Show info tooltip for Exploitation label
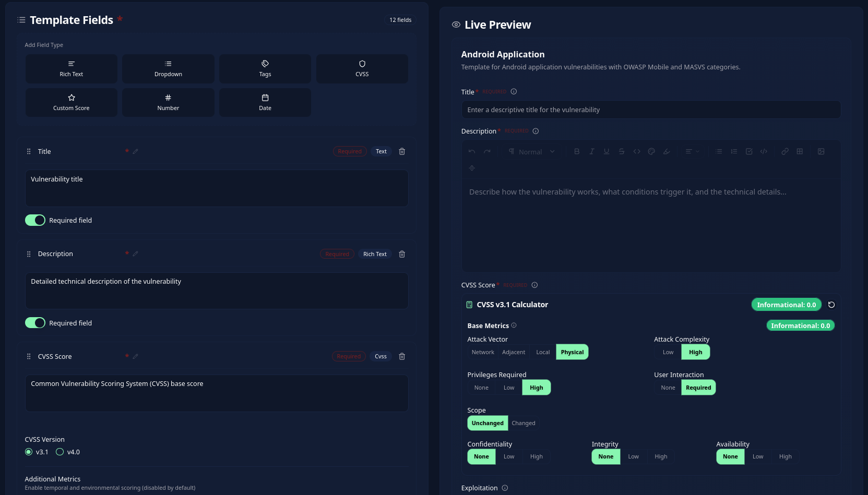The height and width of the screenshot is (495, 868). click(505, 488)
